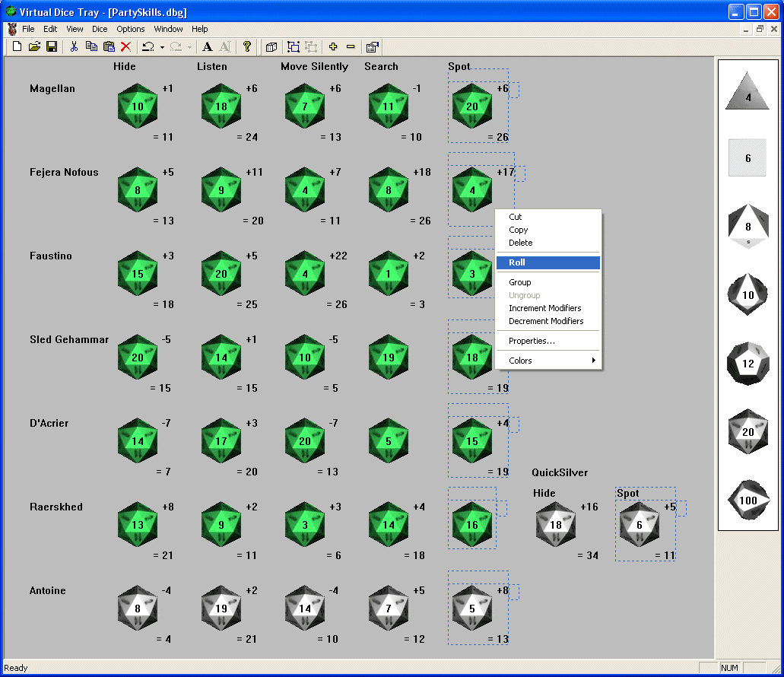The width and height of the screenshot is (784, 677).
Task: Click the Copy toolbar icon
Action: (91, 46)
